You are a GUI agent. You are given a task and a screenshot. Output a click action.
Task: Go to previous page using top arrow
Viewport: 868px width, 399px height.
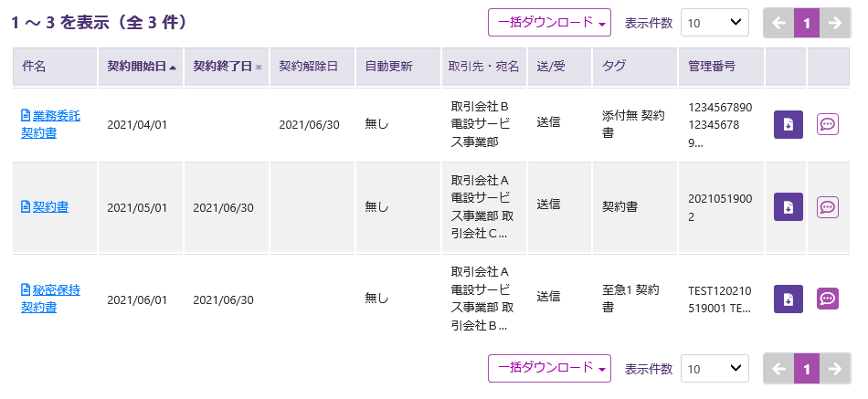click(778, 23)
